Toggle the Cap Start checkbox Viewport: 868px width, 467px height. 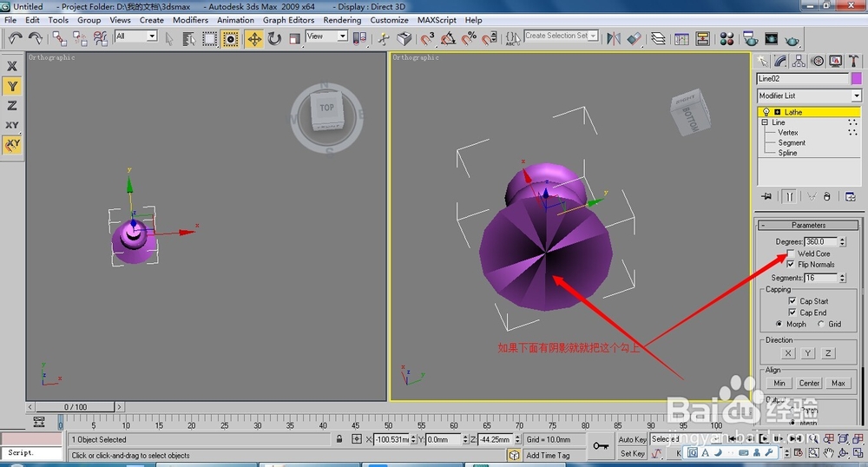792,301
